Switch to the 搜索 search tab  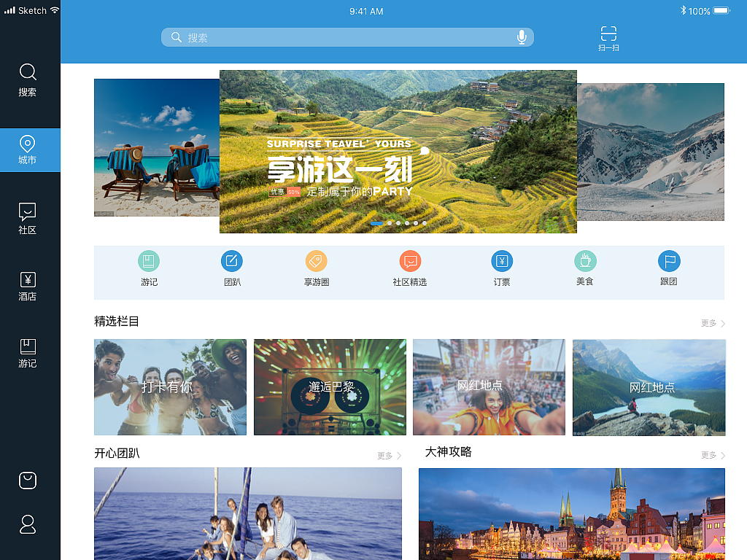click(28, 80)
